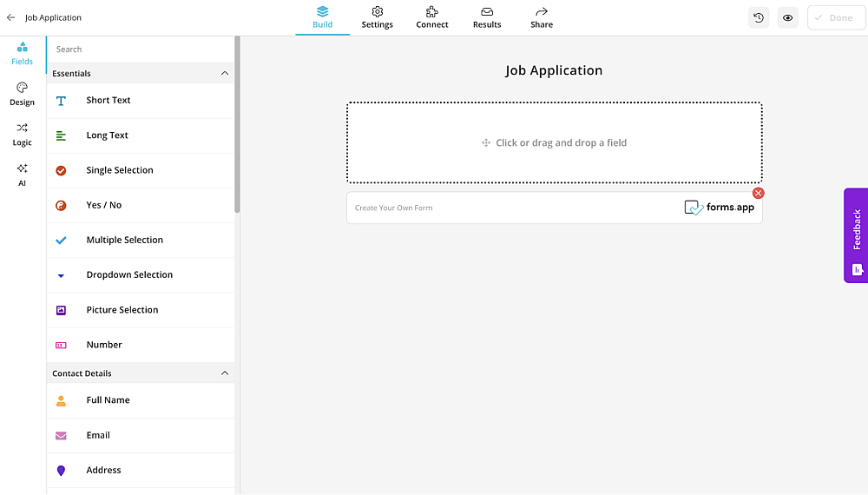The width and height of the screenshot is (868, 495).
Task: View the Results tab
Action: click(487, 17)
